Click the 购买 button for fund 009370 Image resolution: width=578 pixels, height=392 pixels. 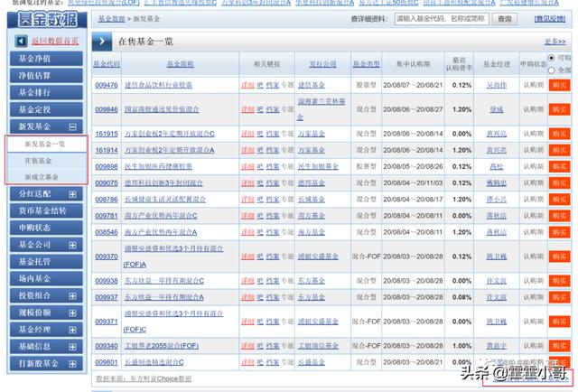[559, 257]
